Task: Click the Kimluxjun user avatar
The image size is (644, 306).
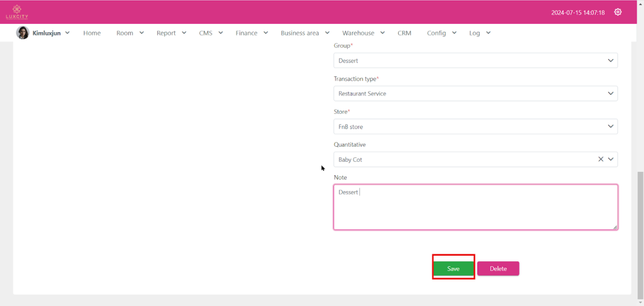Action: (23, 33)
